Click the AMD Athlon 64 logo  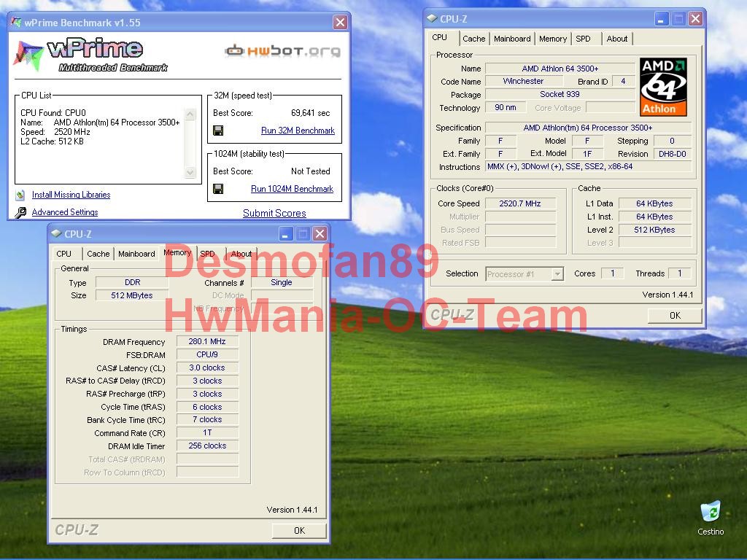(x=663, y=87)
